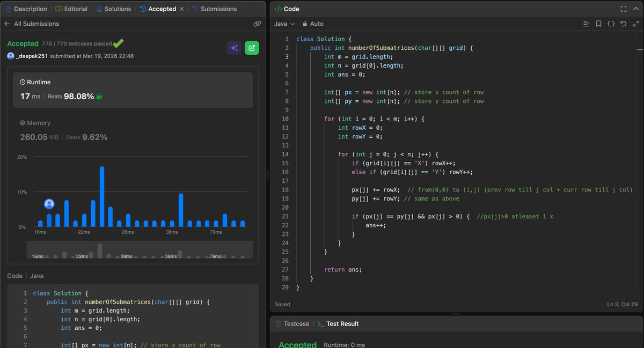The height and width of the screenshot is (348, 644).
Task: Click the '16ms' chart axis label
Action: 40,232
